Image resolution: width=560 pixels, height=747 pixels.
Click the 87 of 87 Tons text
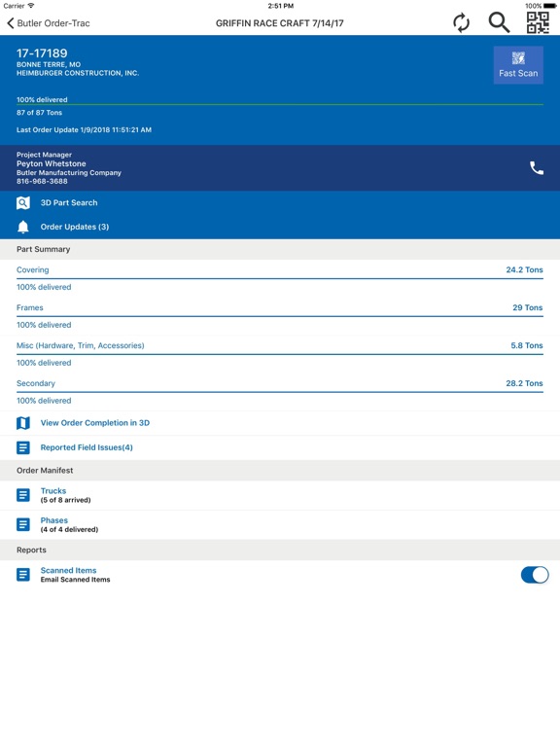tap(40, 113)
